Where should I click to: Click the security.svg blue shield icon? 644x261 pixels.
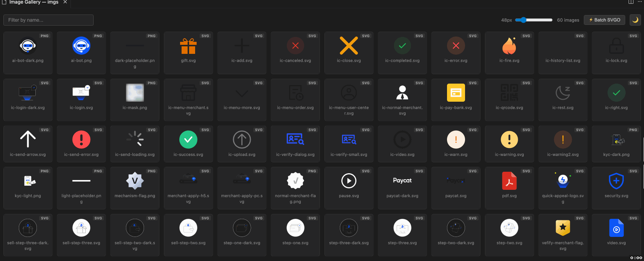point(616,181)
